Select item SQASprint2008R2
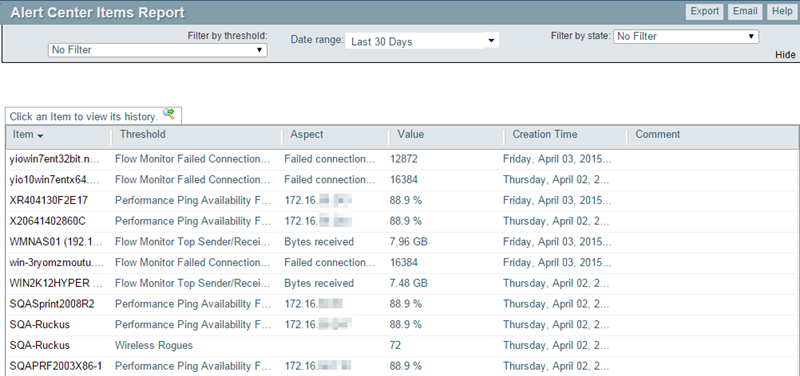 click(x=52, y=304)
